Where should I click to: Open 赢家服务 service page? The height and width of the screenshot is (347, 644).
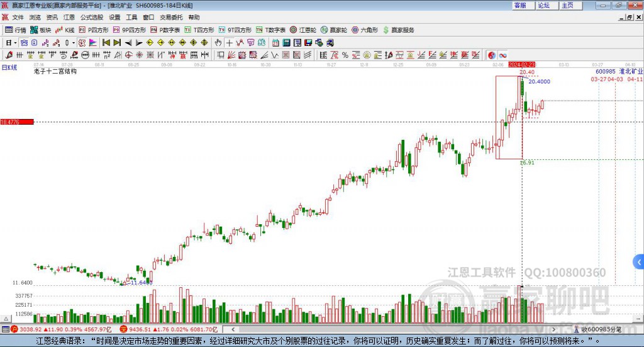[398, 30]
